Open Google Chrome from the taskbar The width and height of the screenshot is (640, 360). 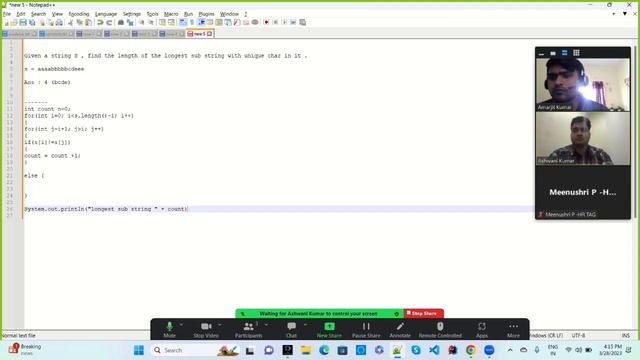(x=471, y=350)
